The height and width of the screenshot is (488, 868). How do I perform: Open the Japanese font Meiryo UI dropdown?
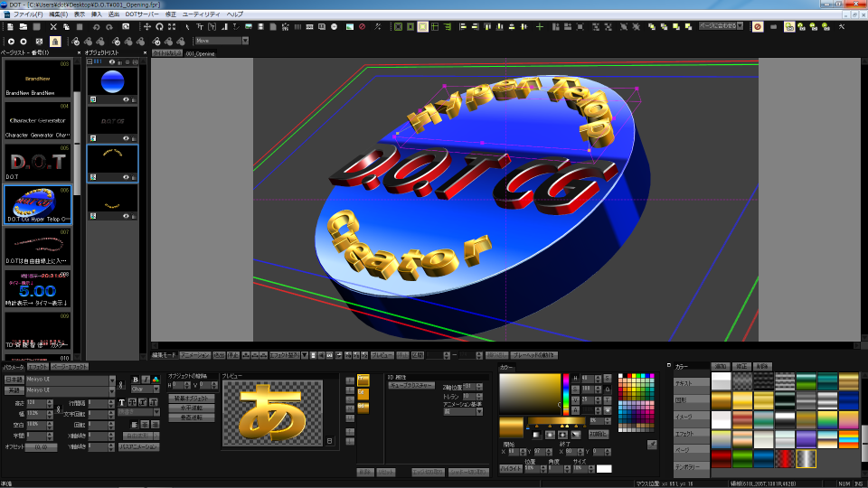[x=112, y=380]
